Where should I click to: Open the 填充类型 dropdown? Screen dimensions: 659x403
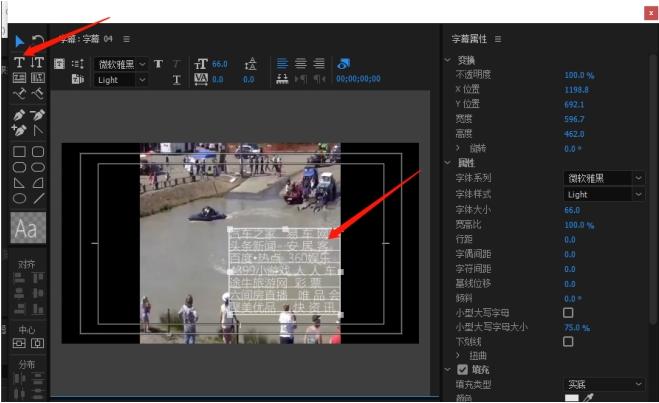point(603,384)
